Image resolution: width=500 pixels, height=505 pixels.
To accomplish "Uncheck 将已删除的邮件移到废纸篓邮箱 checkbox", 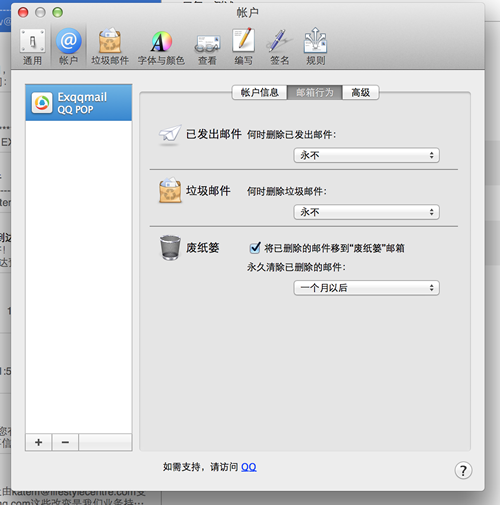I will click(x=255, y=248).
